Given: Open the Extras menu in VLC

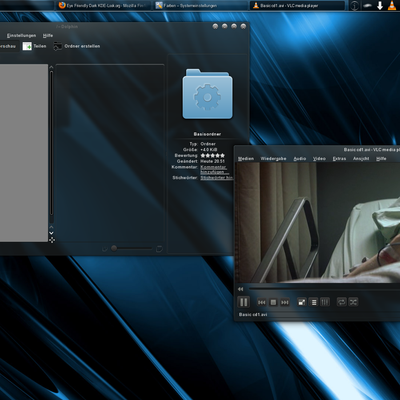Looking at the screenshot, I should (x=339, y=159).
